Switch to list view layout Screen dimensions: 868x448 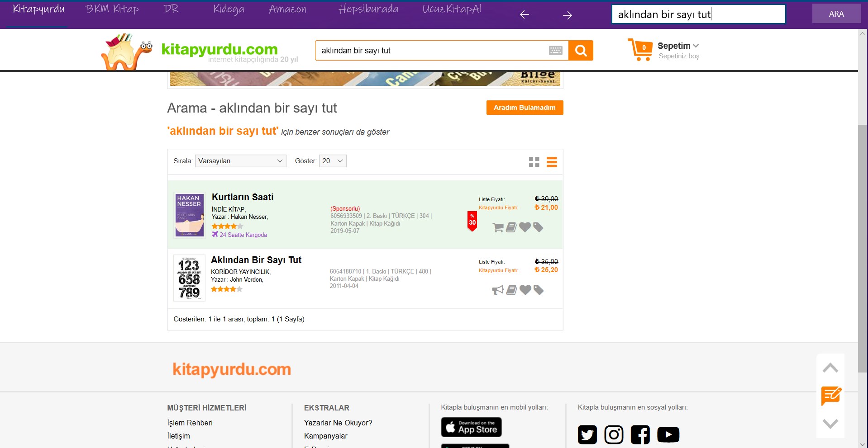pyautogui.click(x=552, y=162)
